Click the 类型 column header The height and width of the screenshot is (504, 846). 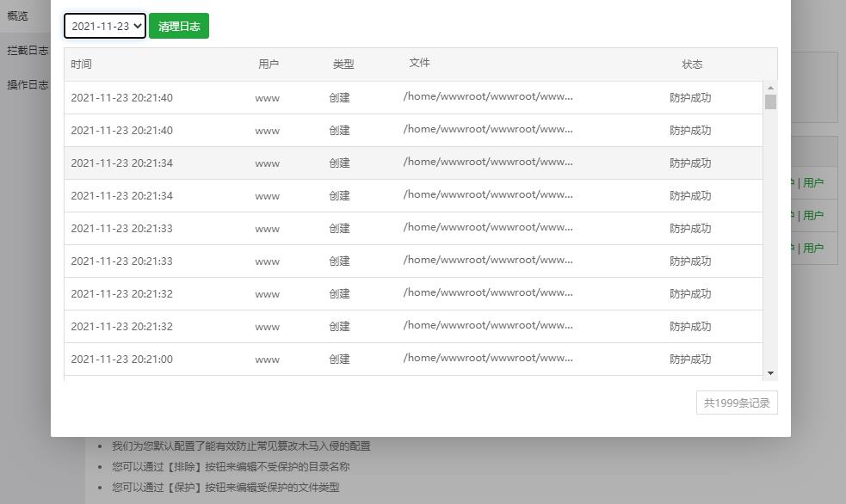pos(343,65)
